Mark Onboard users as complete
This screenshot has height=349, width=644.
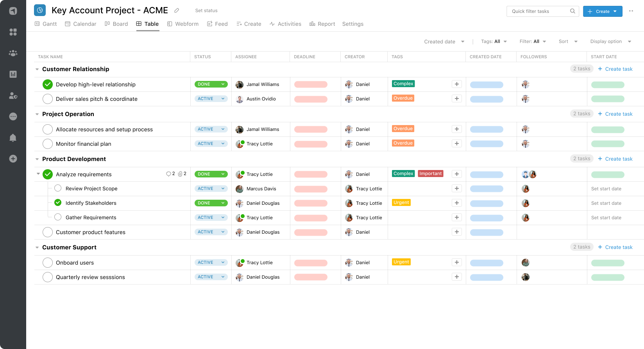click(48, 263)
